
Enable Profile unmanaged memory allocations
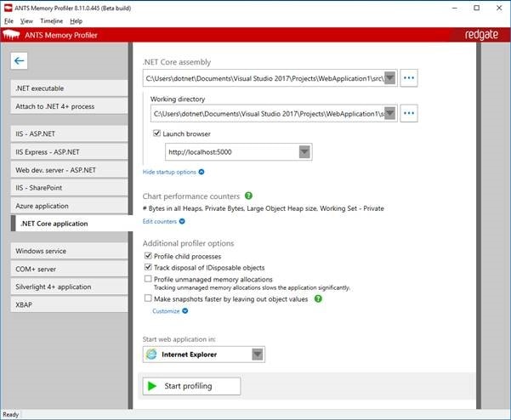tap(148, 279)
